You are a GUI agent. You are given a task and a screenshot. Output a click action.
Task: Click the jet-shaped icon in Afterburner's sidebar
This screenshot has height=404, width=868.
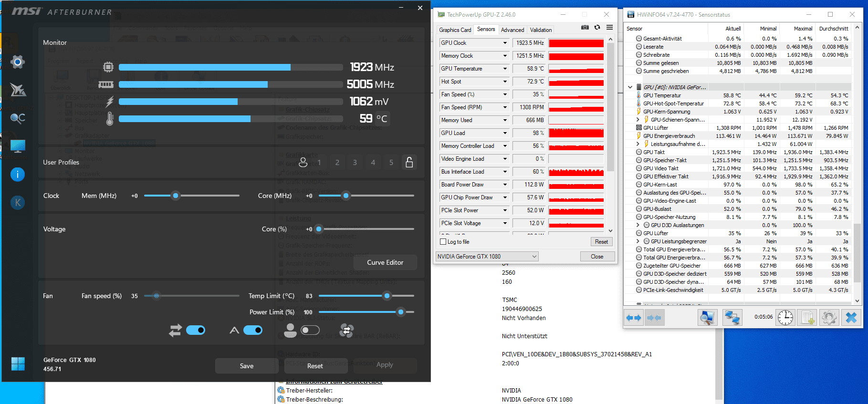click(18, 90)
